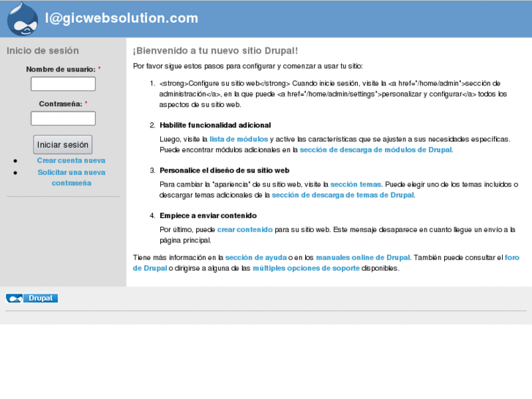Viewport: 532px width, 399px height.
Task: Click the Inicio de sesión heading
Action: 42,51
